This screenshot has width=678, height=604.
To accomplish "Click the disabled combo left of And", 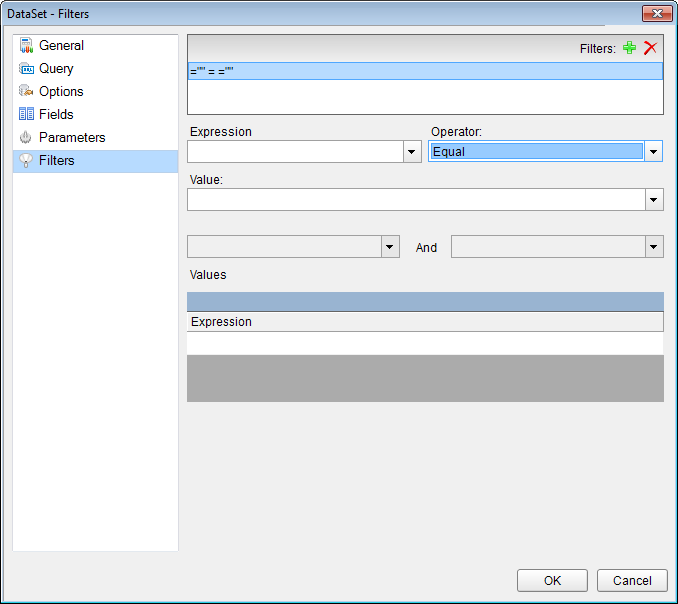I will [285, 247].
